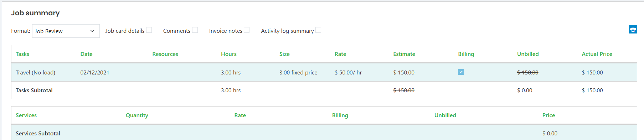Click the Actual Price column header
Viewport: 644px width, 140px height.
[597, 54]
